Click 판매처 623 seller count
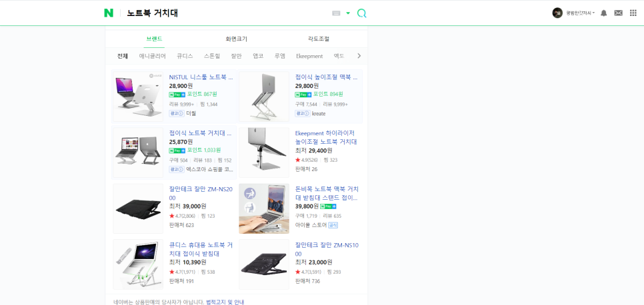Screen dimensions: 644x305 point(181,225)
